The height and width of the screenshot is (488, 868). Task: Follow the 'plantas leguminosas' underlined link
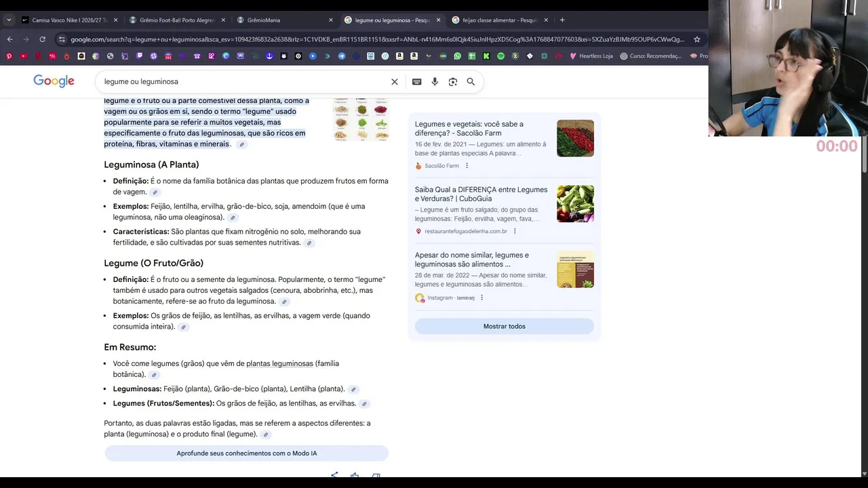click(x=279, y=364)
